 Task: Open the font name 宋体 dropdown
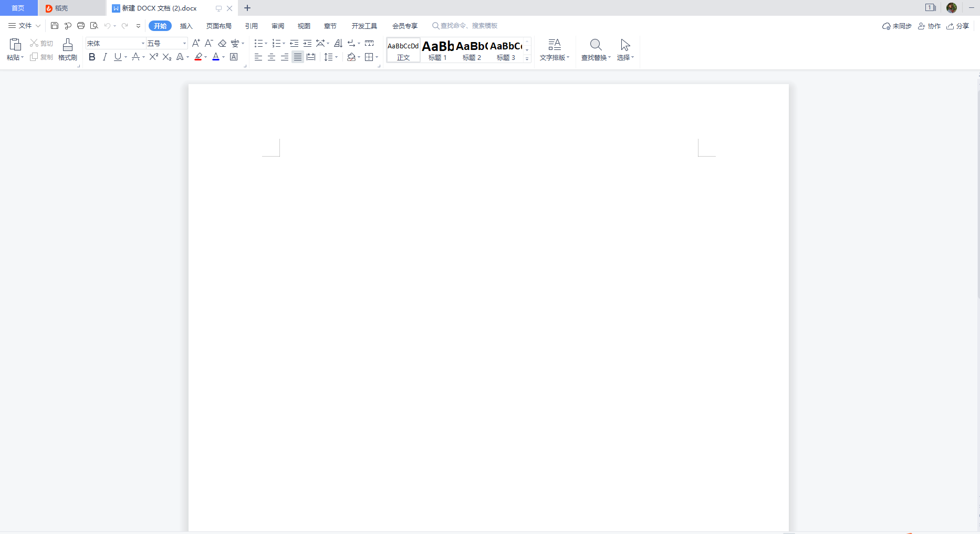coord(143,43)
